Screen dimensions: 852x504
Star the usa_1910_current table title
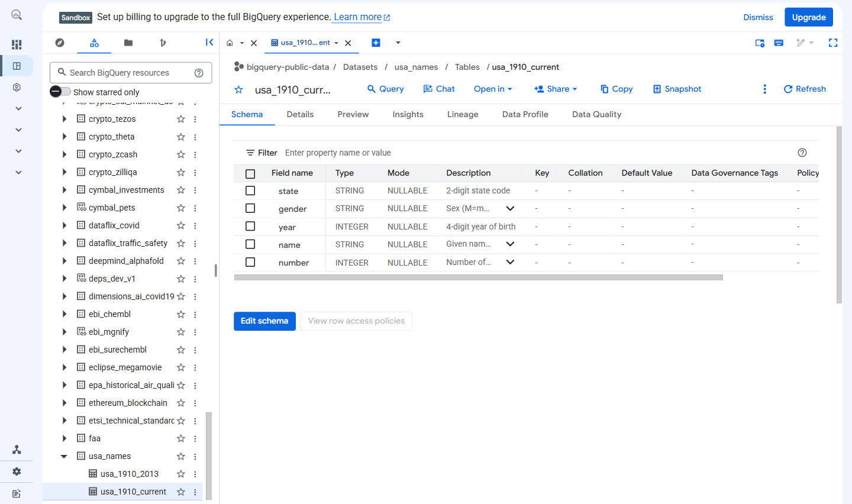tap(238, 89)
